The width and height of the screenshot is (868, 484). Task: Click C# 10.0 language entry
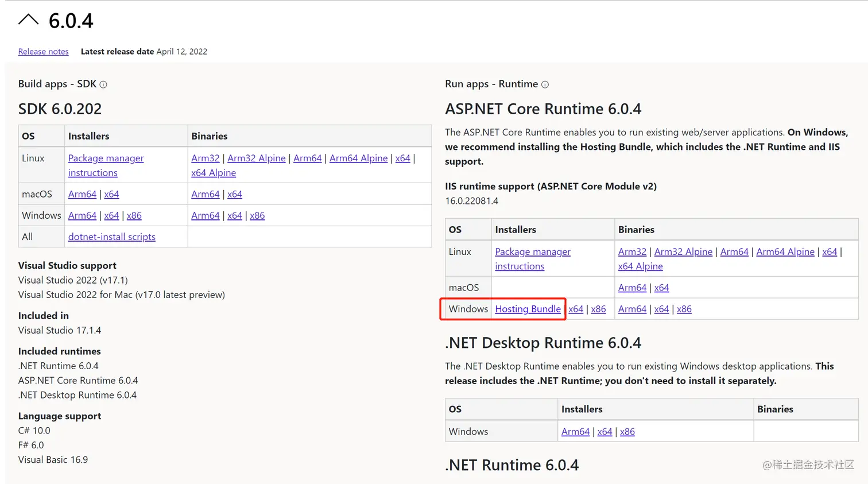34,431
